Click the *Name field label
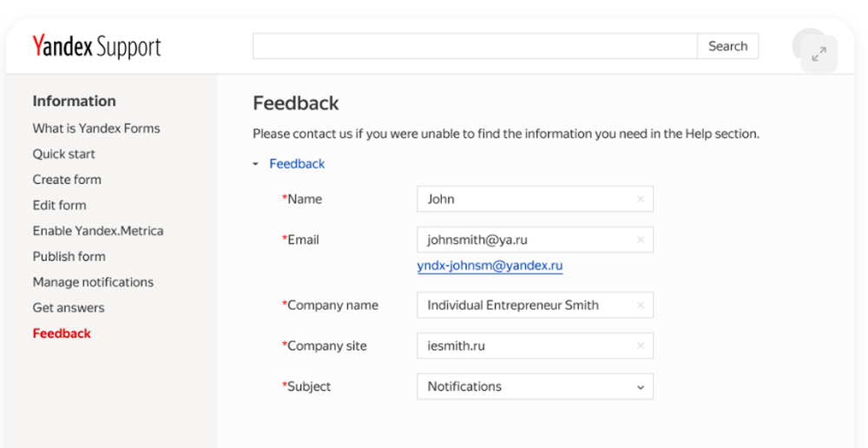This screenshot has height=448, width=868. pos(302,200)
